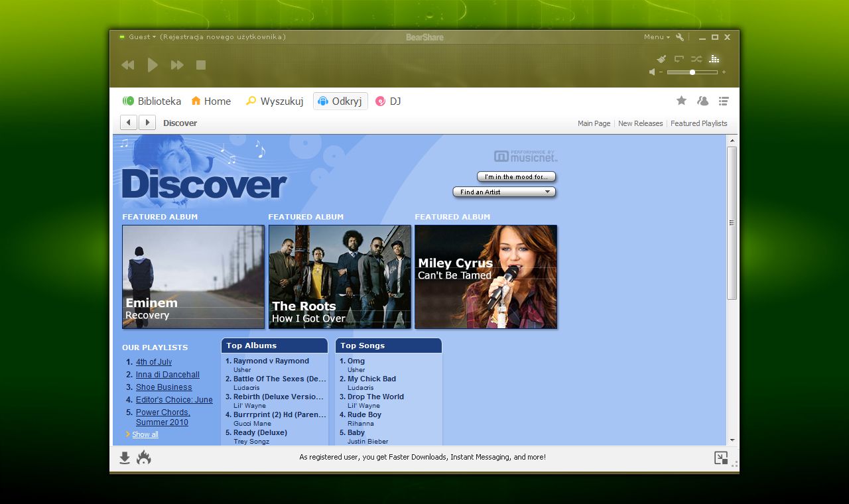The image size is (849, 504).
Task: Select top song Baby
Action: tap(356, 432)
